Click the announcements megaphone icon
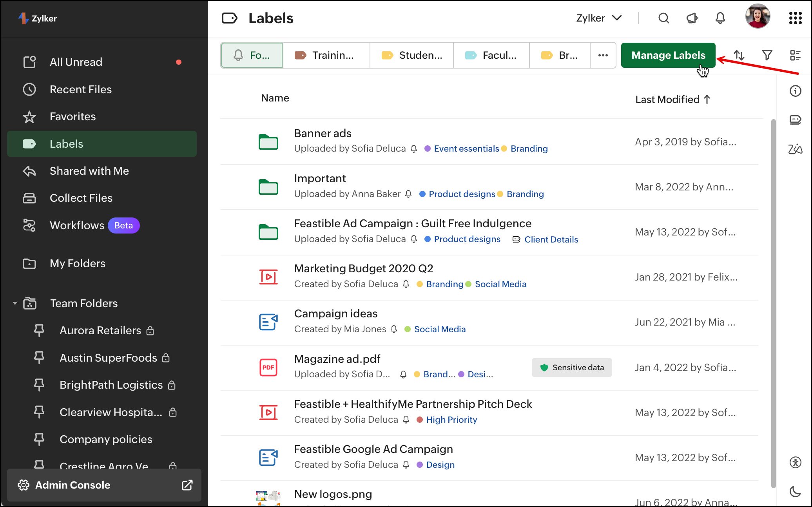This screenshot has height=507, width=812. (692, 18)
